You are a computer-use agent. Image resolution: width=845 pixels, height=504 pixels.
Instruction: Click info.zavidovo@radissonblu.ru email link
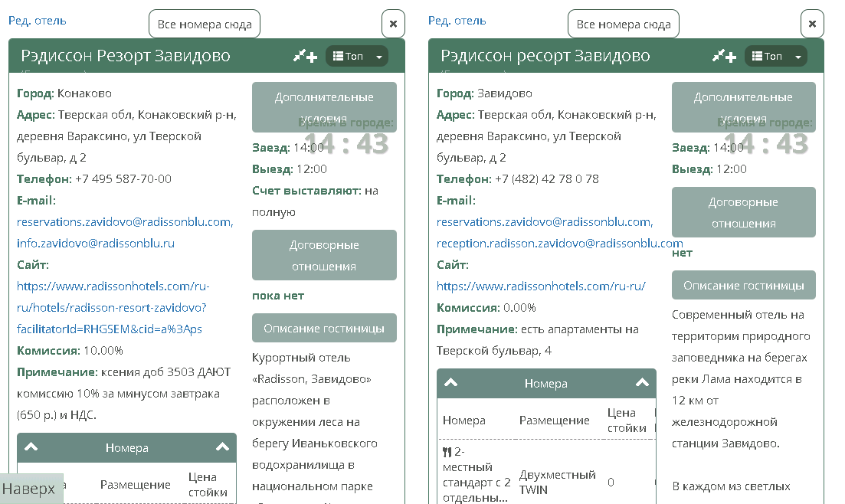point(96,244)
